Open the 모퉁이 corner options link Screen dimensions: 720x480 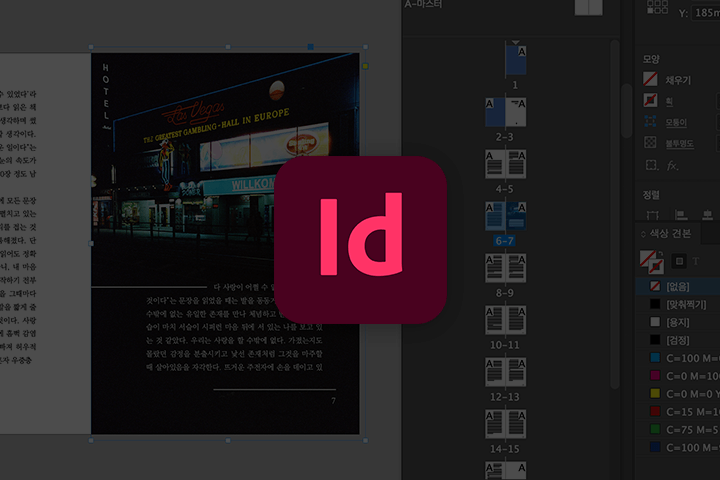pyautogui.click(x=676, y=123)
